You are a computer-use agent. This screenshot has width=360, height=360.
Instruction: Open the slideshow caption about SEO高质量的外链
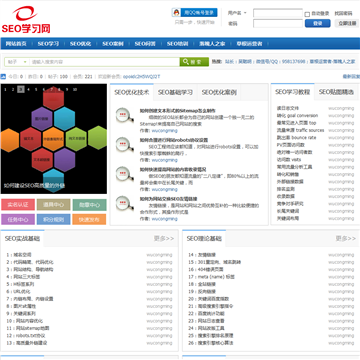pos(34,186)
